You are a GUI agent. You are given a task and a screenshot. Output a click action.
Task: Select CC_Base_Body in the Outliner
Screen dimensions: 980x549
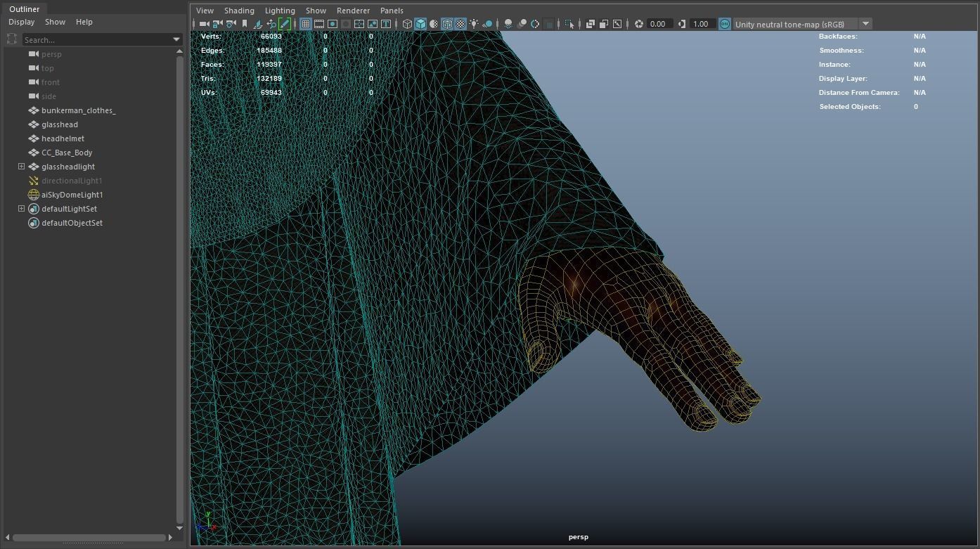click(67, 153)
